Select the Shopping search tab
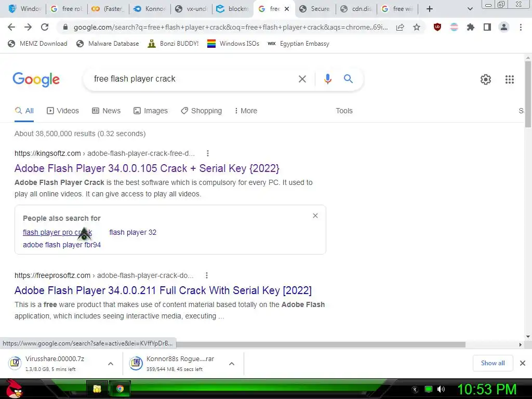Screen dimensions: 532x399 (201, 111)
